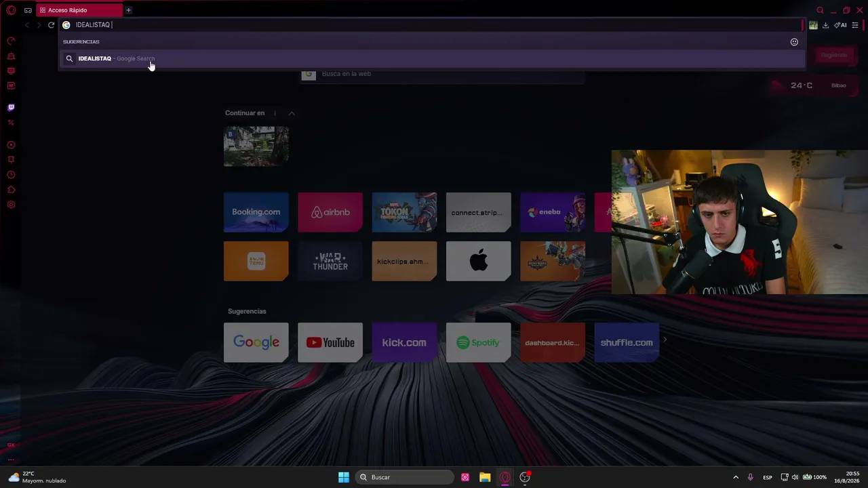Open the Opera GX main menu
Viewport: 868px width, 488px height.
[x=11, y=10]
